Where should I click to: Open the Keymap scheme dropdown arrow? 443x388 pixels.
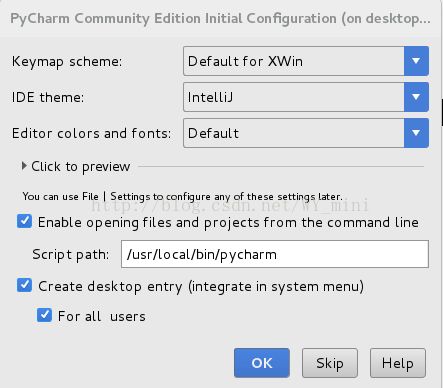pos(416,61)
